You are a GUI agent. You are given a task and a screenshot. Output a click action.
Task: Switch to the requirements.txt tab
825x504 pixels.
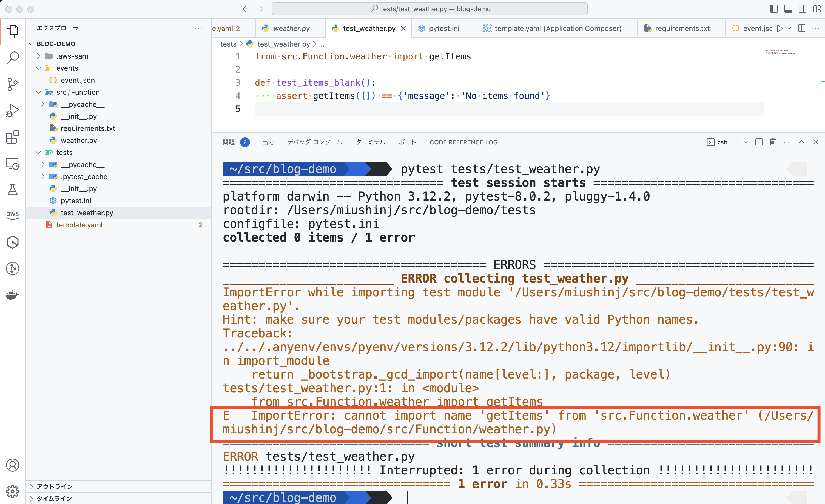[682, 28]
